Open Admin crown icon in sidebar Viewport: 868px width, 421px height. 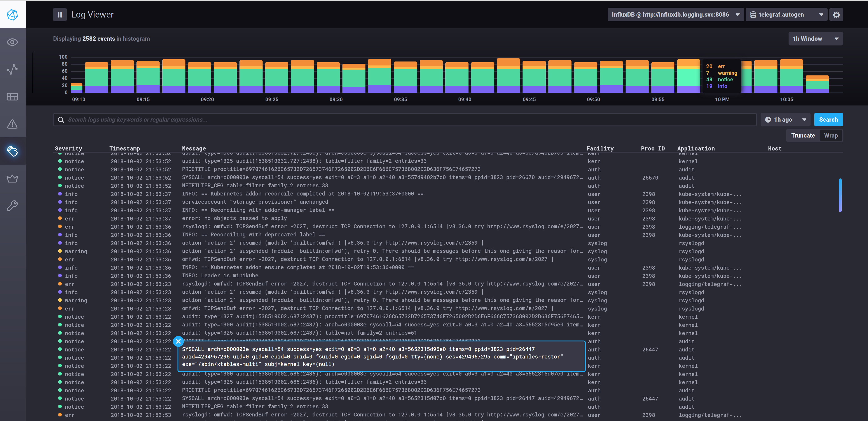coord(12,178)
